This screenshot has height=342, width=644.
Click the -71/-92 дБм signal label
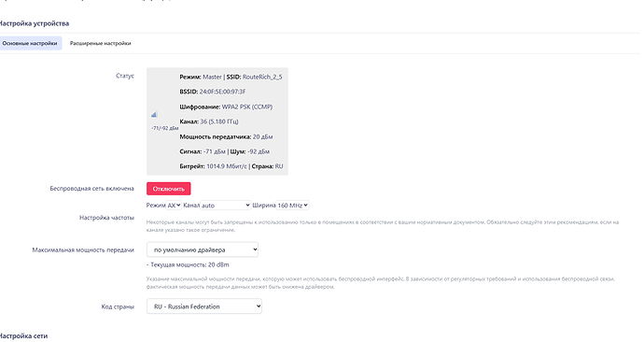(164, 128)
